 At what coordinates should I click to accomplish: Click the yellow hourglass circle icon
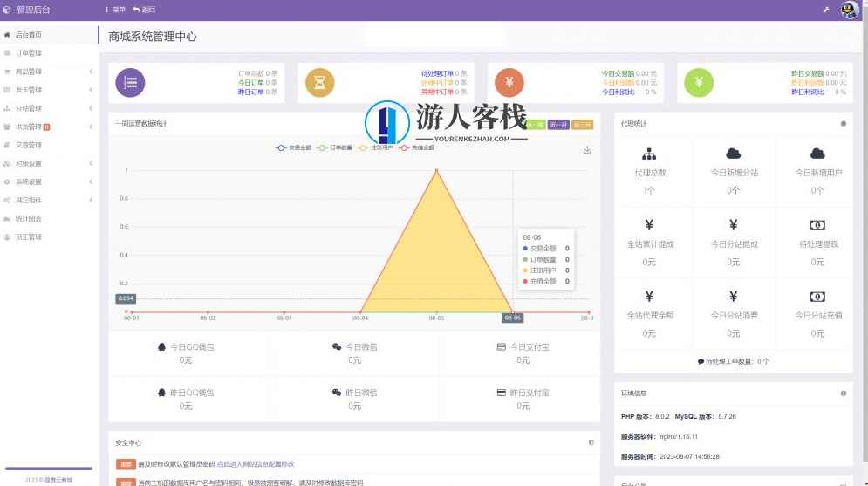(320, 83)
